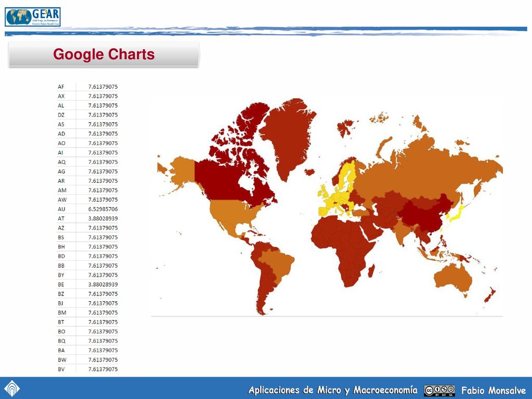
Task: Click the BE country code cell
Action: [x=61, y=285]
